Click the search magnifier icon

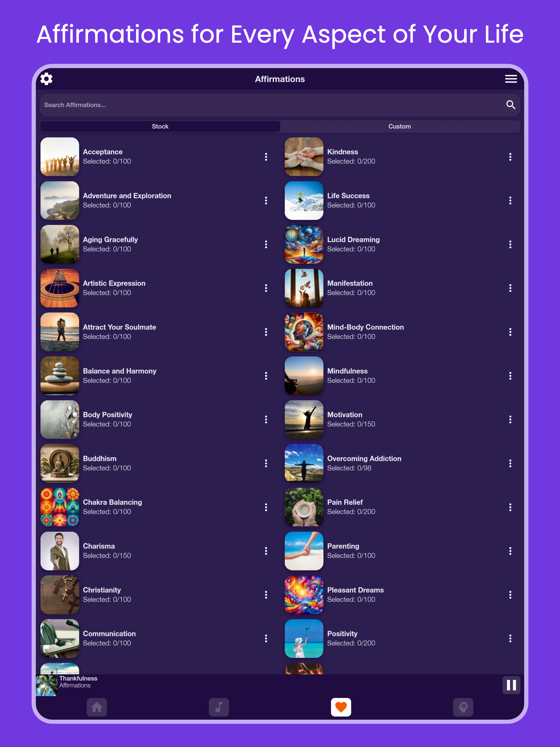coord(511,105)
